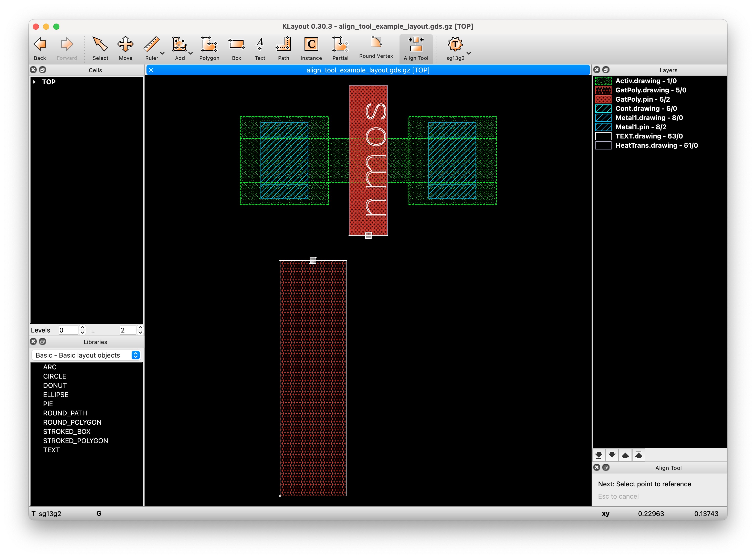Activate the Align Tool button
Screen dimensions: 756x558
pos(416,48)
